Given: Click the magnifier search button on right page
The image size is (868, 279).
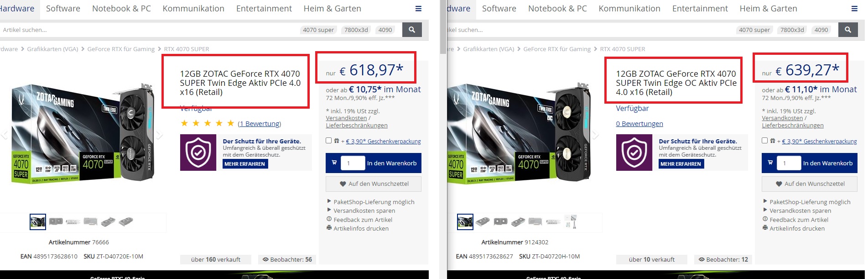Looking at the screenshot, I should point(848,30).
